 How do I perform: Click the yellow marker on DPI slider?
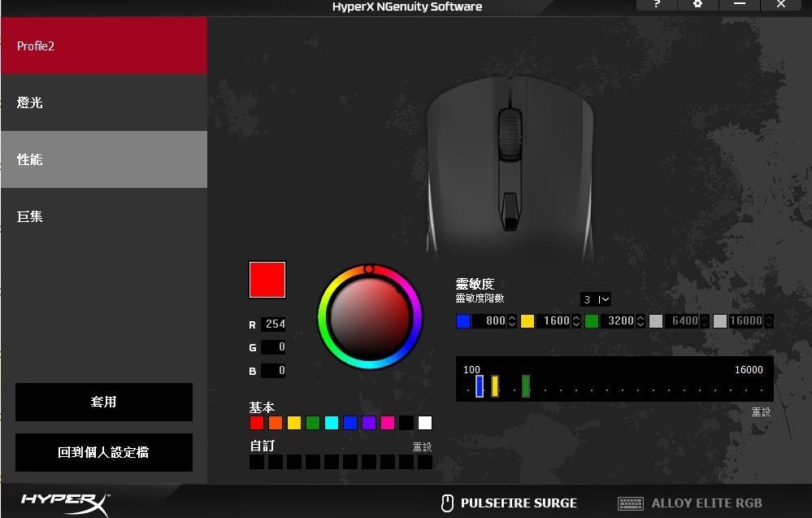click(495, 386)
